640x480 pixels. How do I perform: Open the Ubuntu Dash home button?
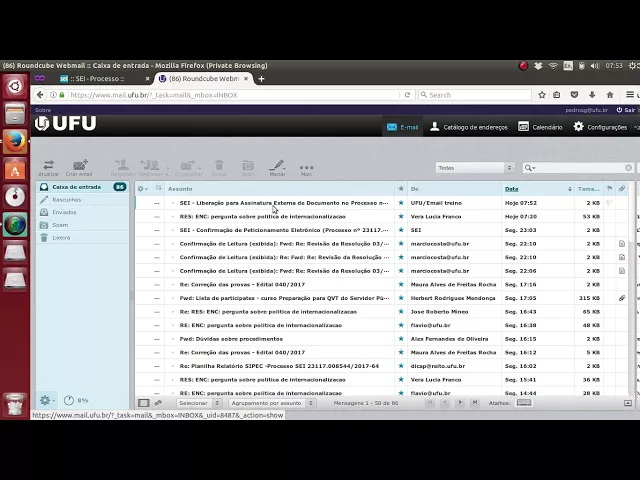click(15, 86)
